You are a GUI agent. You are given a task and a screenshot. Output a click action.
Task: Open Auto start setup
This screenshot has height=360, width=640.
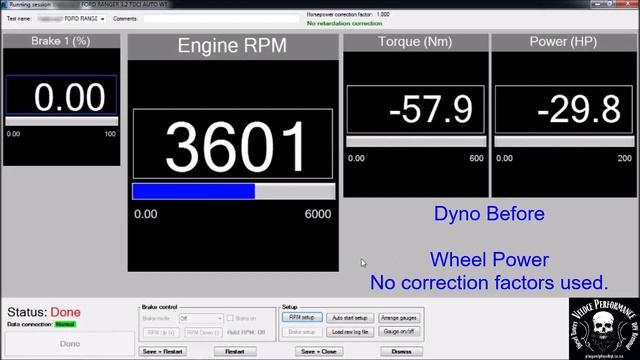click(350, 318)
